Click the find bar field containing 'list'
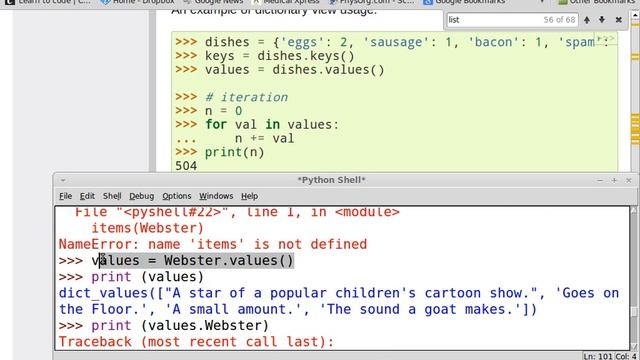This screenshot has width=640, height=360. [512, 20]
